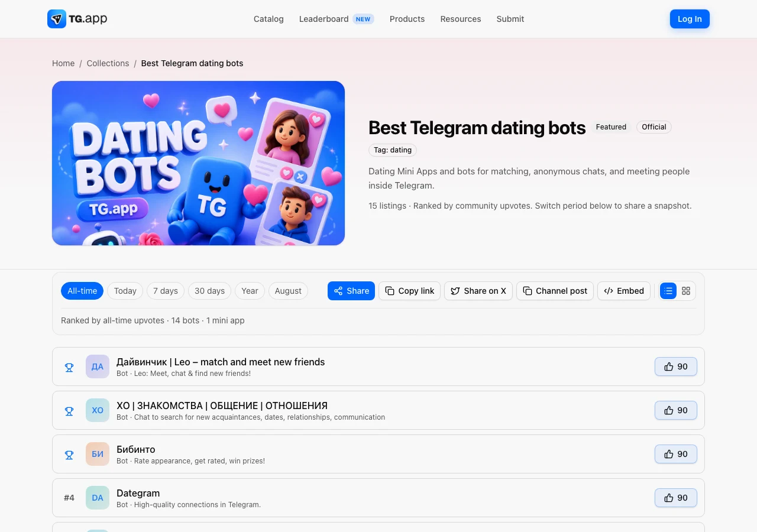Click '15 listings' description line
Viewport: 757px width, 532px height.
[530, 206]
